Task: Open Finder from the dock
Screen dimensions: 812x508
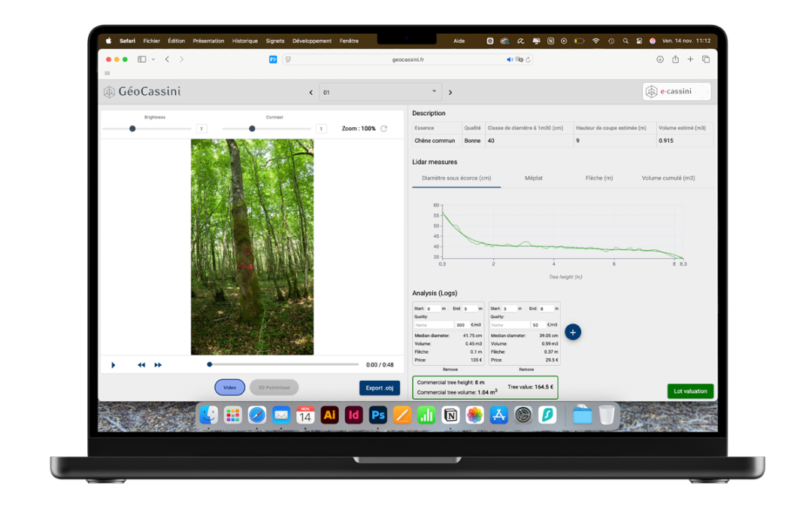Action: coord(209,415)
